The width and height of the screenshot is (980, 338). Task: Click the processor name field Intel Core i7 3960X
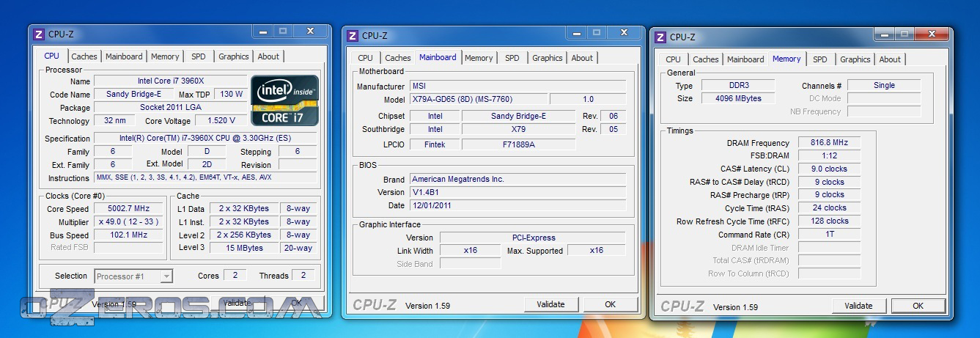[x=170, y=81]
